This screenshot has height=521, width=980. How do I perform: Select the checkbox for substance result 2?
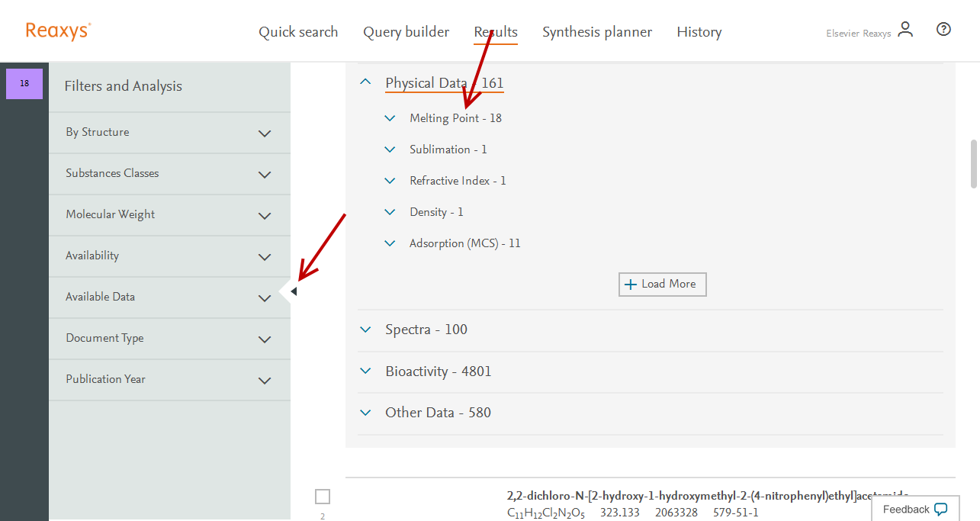(323, 497)
